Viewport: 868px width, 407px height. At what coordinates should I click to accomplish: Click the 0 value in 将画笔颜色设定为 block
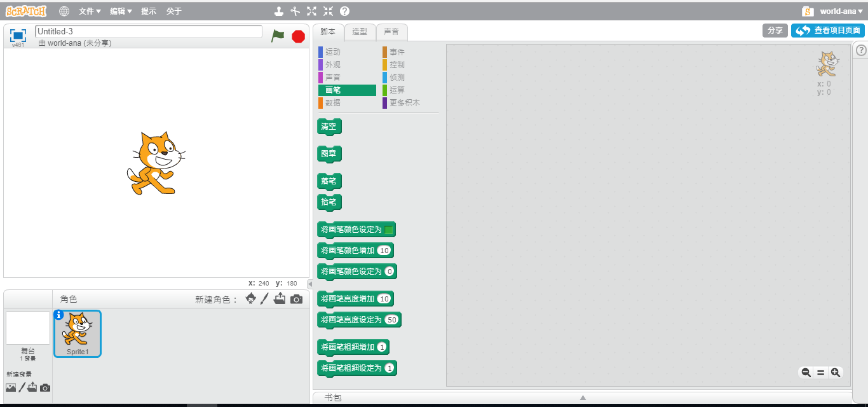pyautogui.click(x=390, y=272)
